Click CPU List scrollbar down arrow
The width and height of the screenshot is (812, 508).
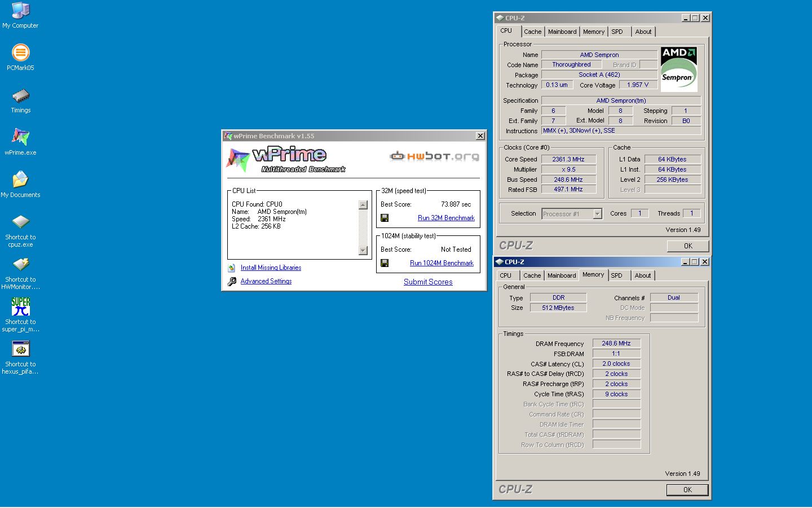click(x=363, y=251)
